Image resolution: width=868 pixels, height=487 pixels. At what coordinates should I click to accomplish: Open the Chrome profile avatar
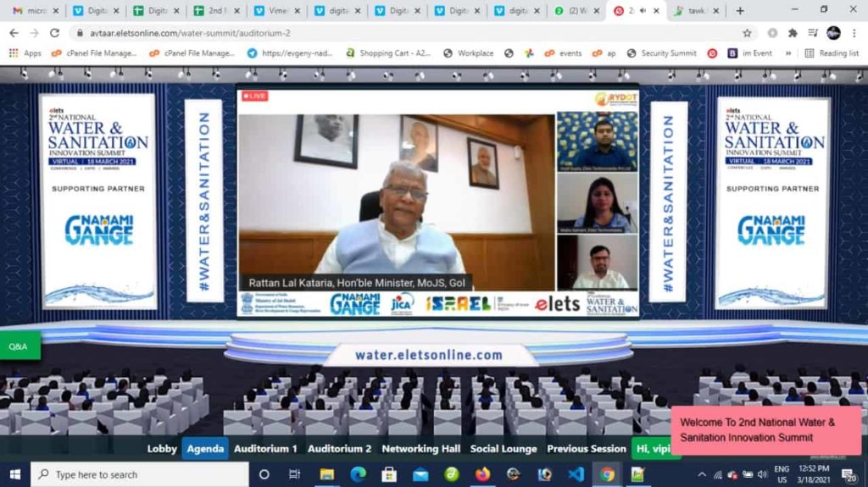click(833, 33)
